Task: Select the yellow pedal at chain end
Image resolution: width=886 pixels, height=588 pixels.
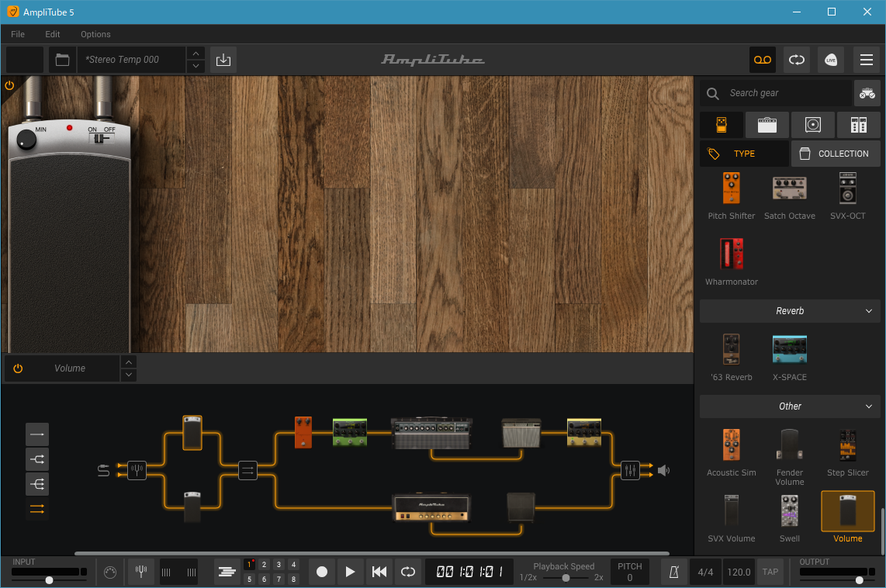Action: pos(583,432)
